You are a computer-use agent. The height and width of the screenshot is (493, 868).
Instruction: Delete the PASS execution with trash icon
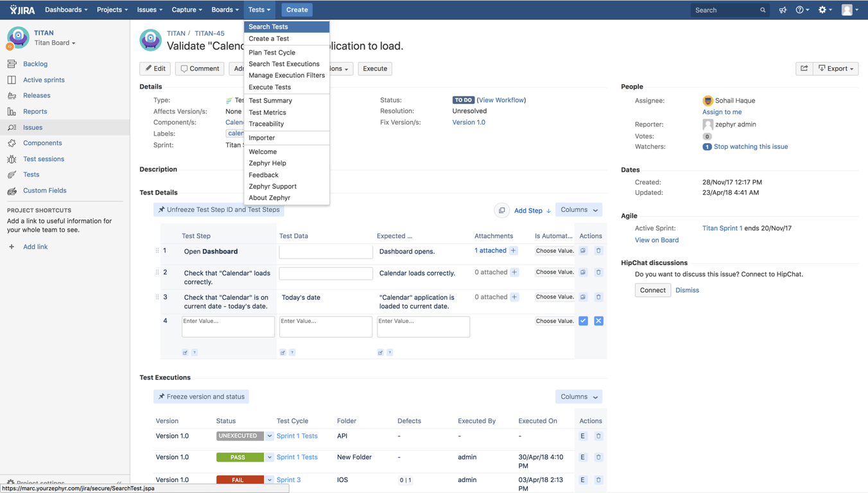tap(598, 457)
